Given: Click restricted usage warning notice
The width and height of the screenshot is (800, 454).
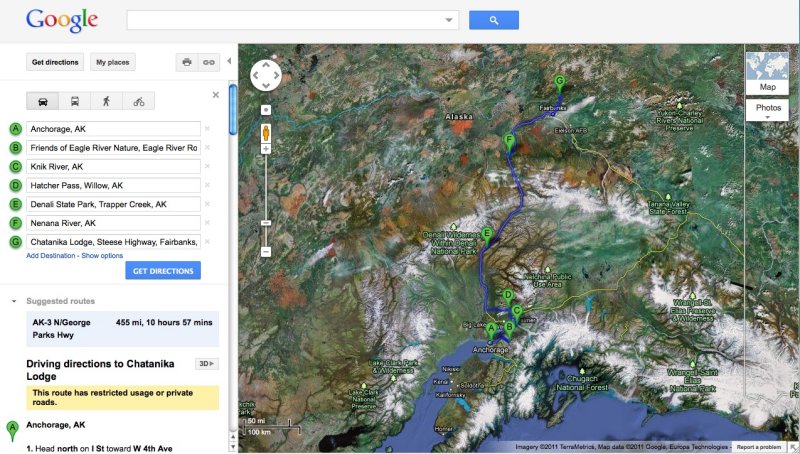Looking at the screenshot, I should coord(122,397).
